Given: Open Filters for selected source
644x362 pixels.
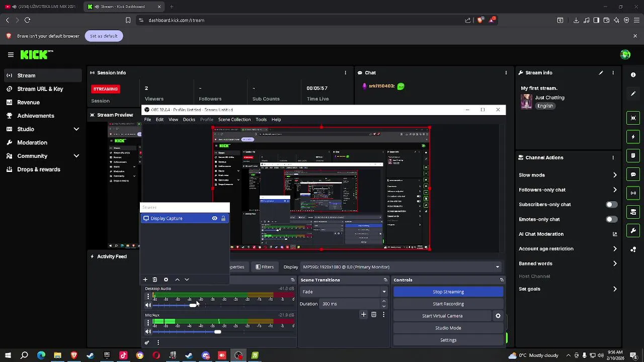Looking at the screenshot, I should pyautogui.click(x=265, y=267).
